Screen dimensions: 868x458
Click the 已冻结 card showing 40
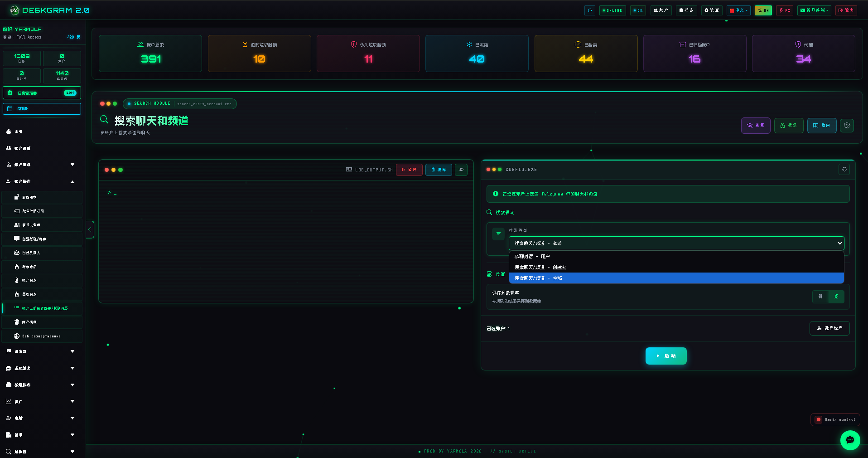pos(477,54)
